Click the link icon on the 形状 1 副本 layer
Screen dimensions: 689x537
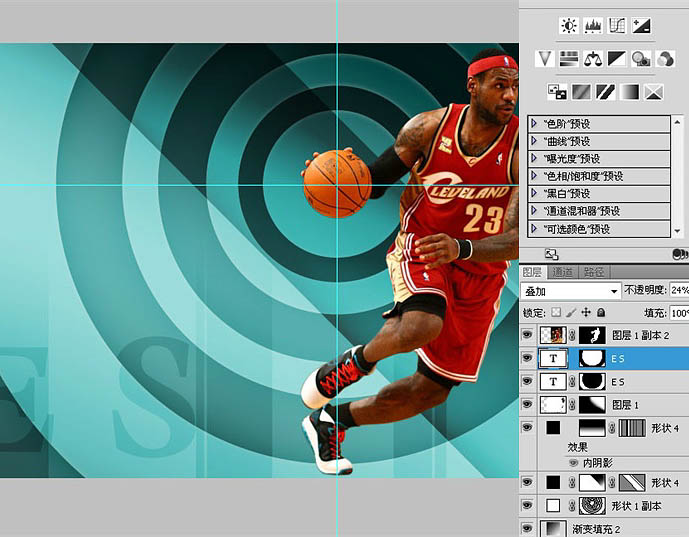572,506
